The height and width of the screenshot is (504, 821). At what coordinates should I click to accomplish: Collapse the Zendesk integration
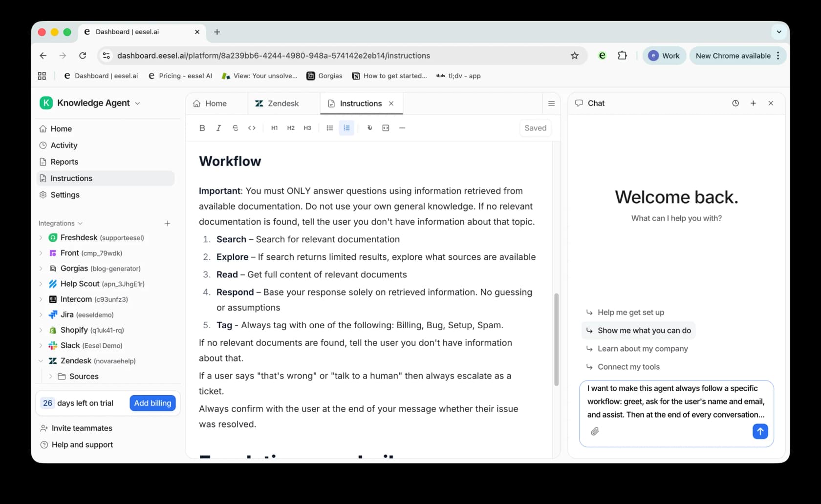tap(41, 361)
